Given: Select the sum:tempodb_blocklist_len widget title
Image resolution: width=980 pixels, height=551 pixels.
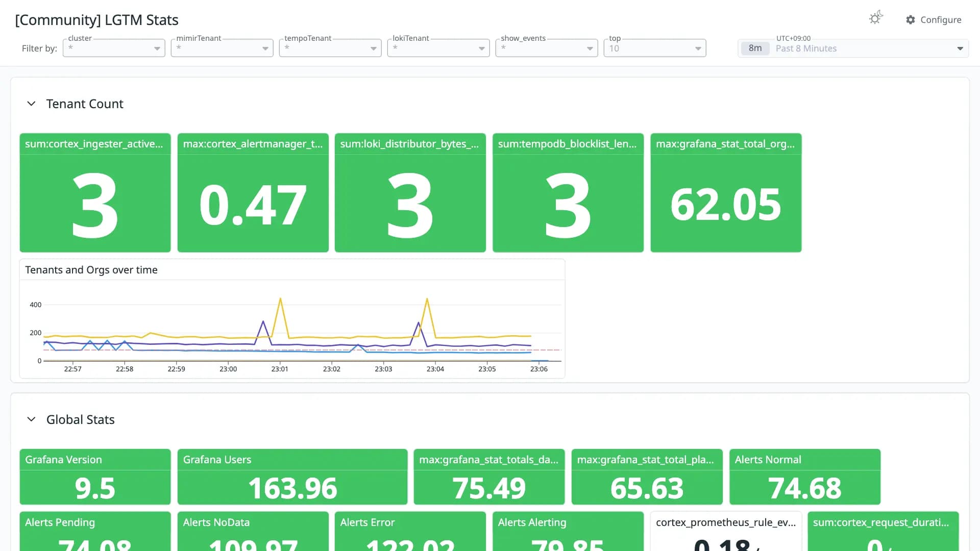Looking at the screenshot, I should pyautogui.click(x=567, y=144).
